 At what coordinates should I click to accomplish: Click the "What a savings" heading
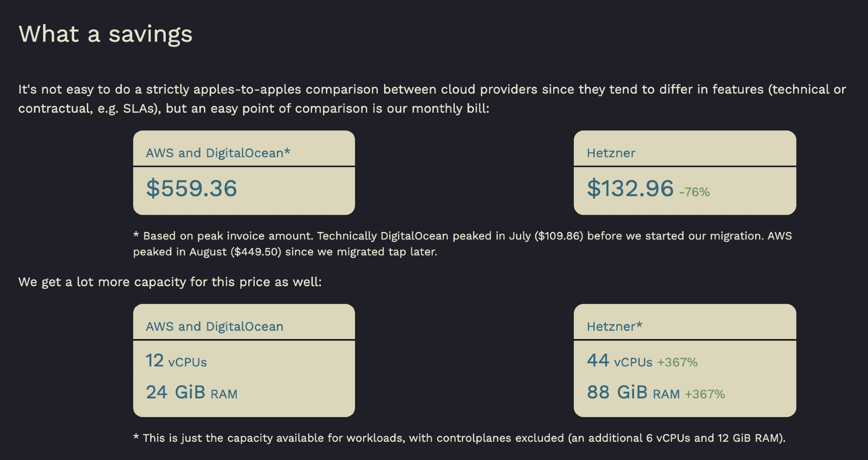(105, 34)
